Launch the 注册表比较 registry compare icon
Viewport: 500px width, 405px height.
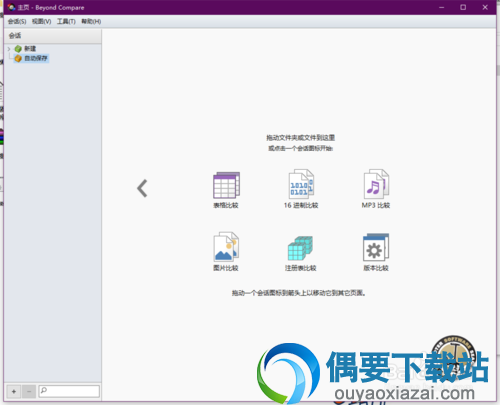(x=300, y=248)
